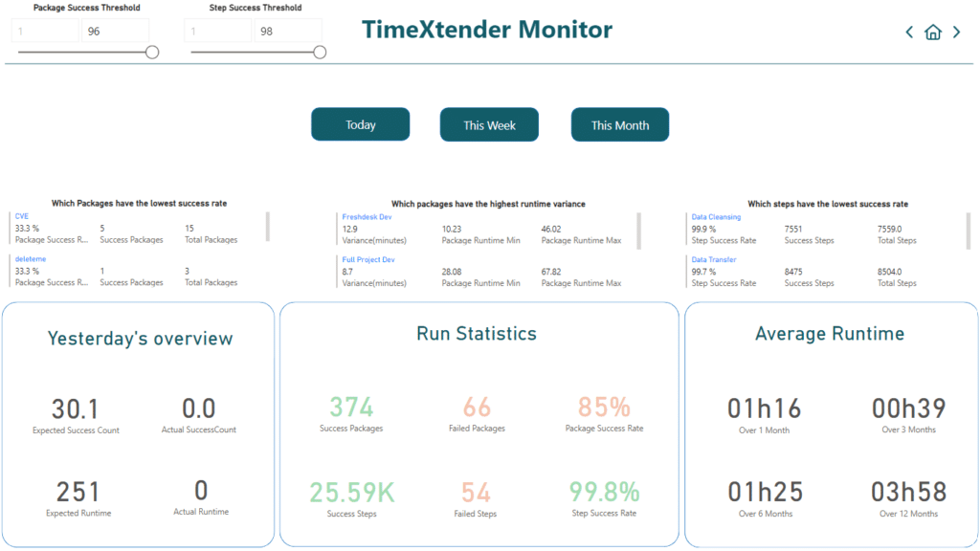
Task: Open the CVE package details link
Action: click(x=21, y=216)
